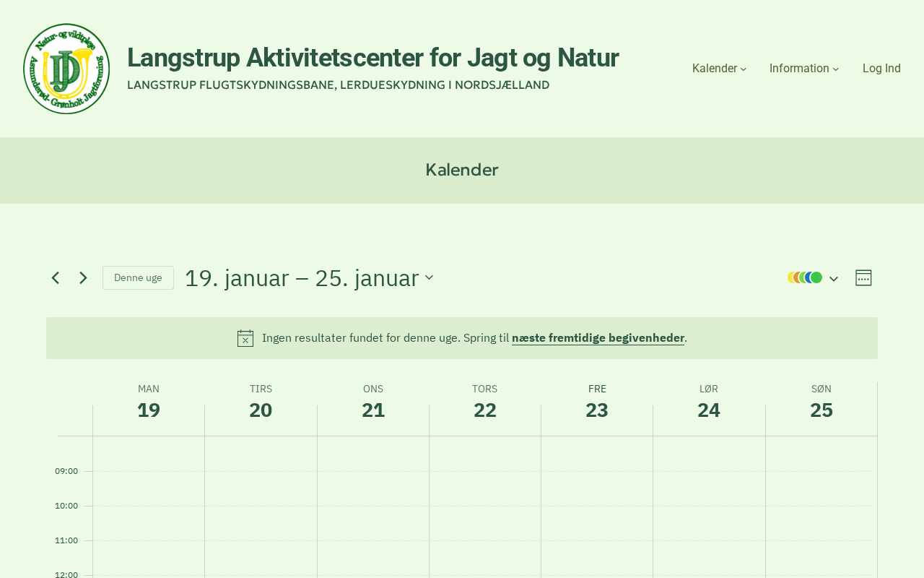Click the no-results calendar icon
924x578 pixels.
pyautogui.click(x=245, y=338)
